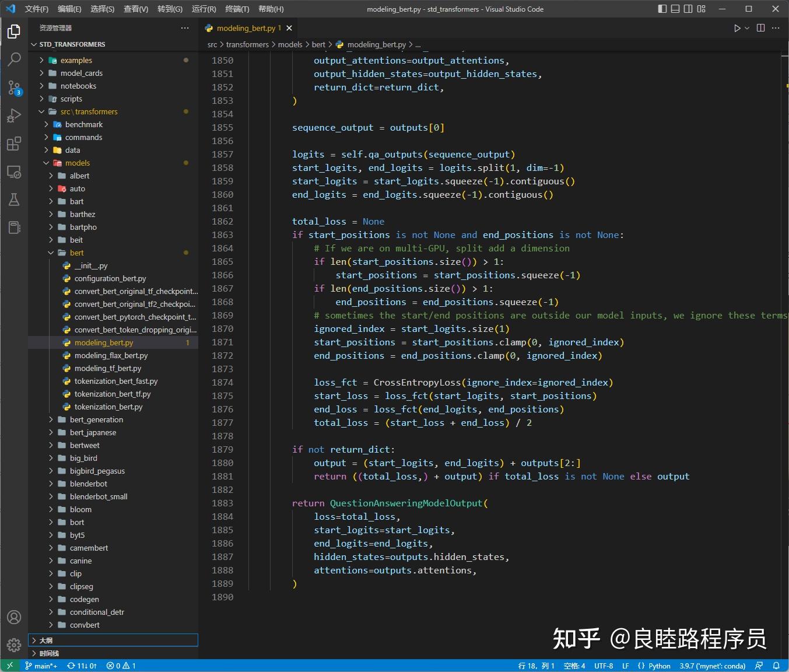Change file encoding UTF-8
The height and width of the screenshot is (672, 789).
604,666
